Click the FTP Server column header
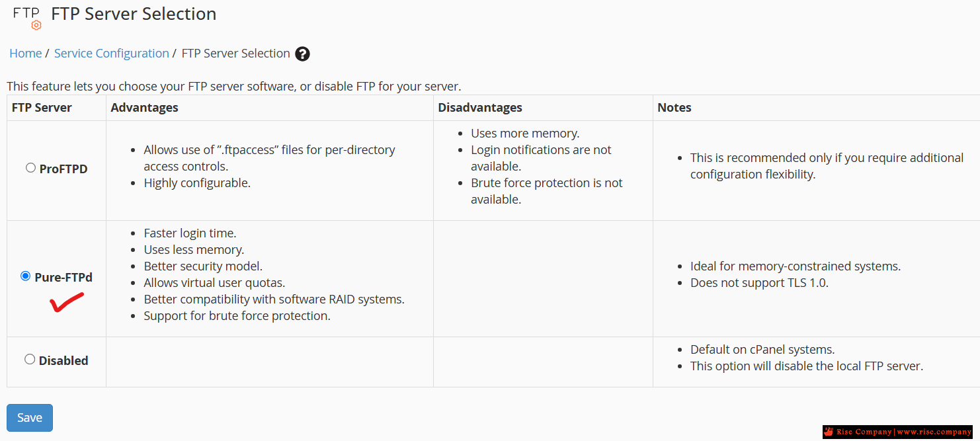This screenshot has width=980, height=441. 42,107
